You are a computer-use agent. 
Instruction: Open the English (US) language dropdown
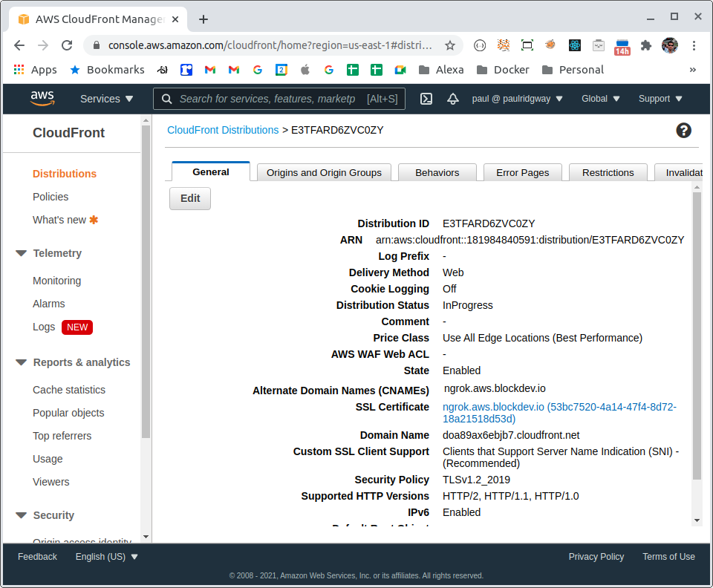coord(106,557)
